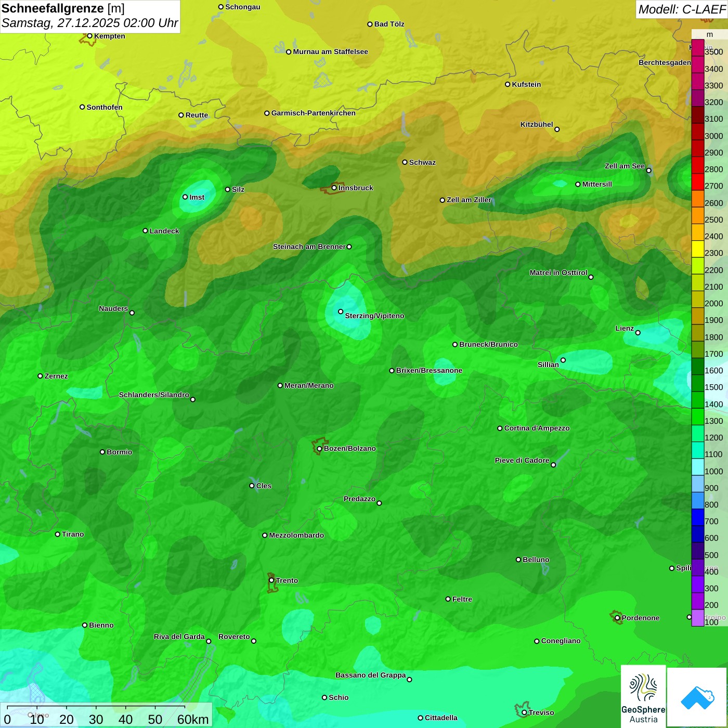Click the Brixen/Bressanone label
728x728 pixels.
[429, 370]
